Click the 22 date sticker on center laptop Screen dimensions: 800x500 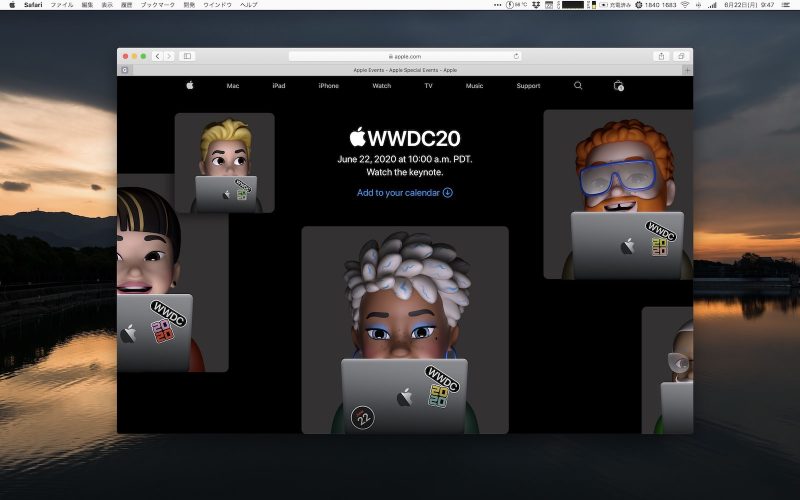[x=363, y=418]
